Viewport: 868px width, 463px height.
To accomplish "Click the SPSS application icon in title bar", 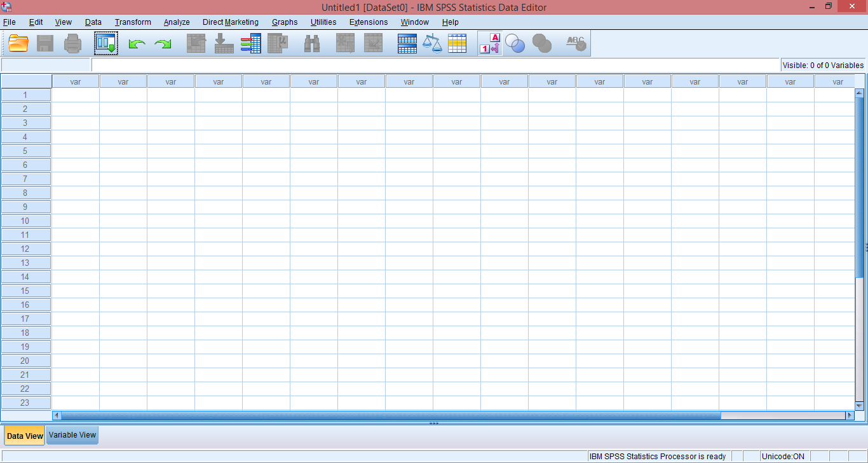I will pyautogui.click(x=7, y=7).
